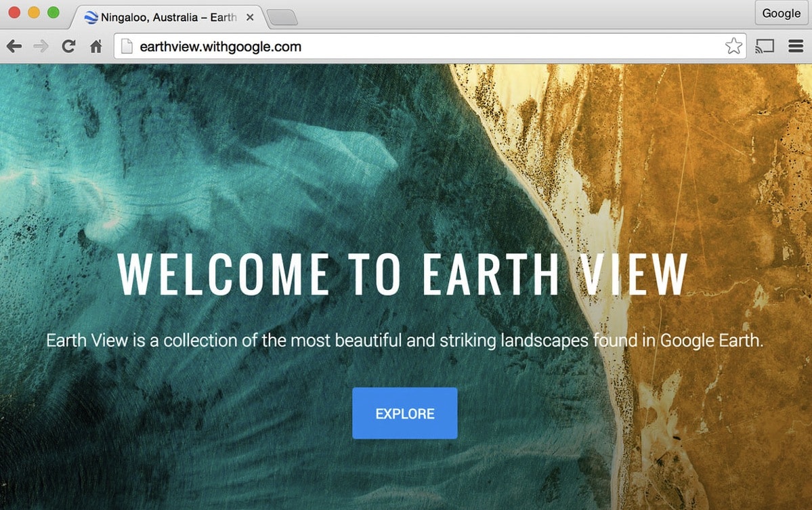
Task: Close the window with the red button
Action: 14,12
